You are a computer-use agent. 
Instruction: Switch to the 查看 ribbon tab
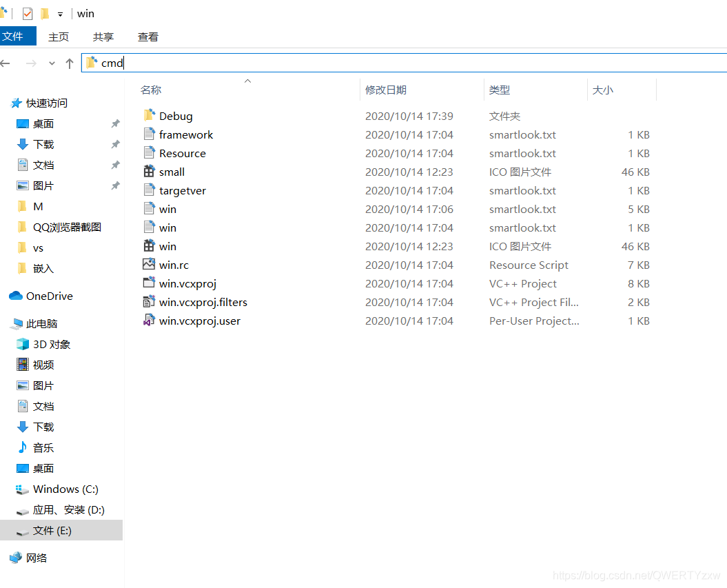tap(148, 37)
